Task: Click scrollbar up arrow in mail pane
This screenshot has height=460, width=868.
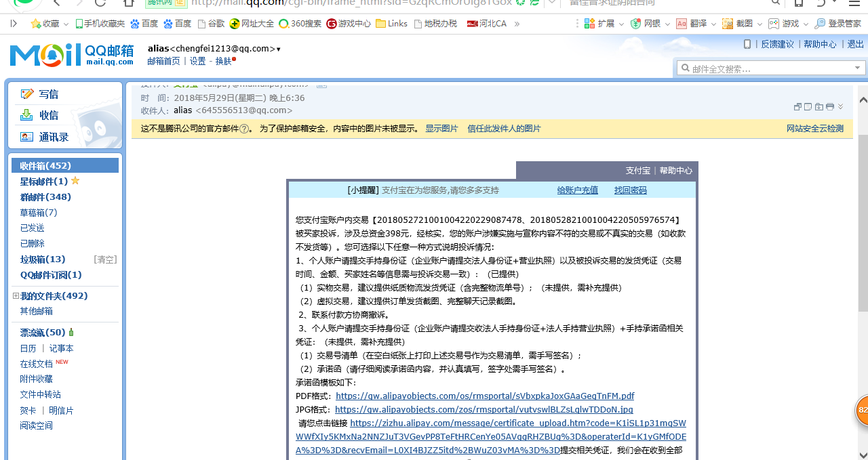Action: point(863,100)
